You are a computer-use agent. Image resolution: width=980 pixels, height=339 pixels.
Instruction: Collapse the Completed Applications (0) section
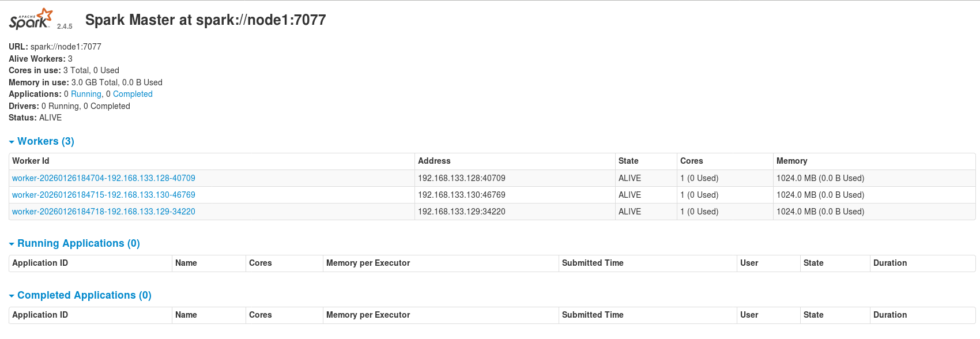pos(80,295)
